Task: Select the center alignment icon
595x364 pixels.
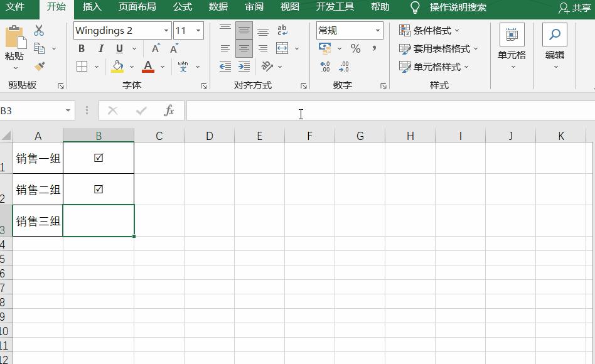Action: 244,48
